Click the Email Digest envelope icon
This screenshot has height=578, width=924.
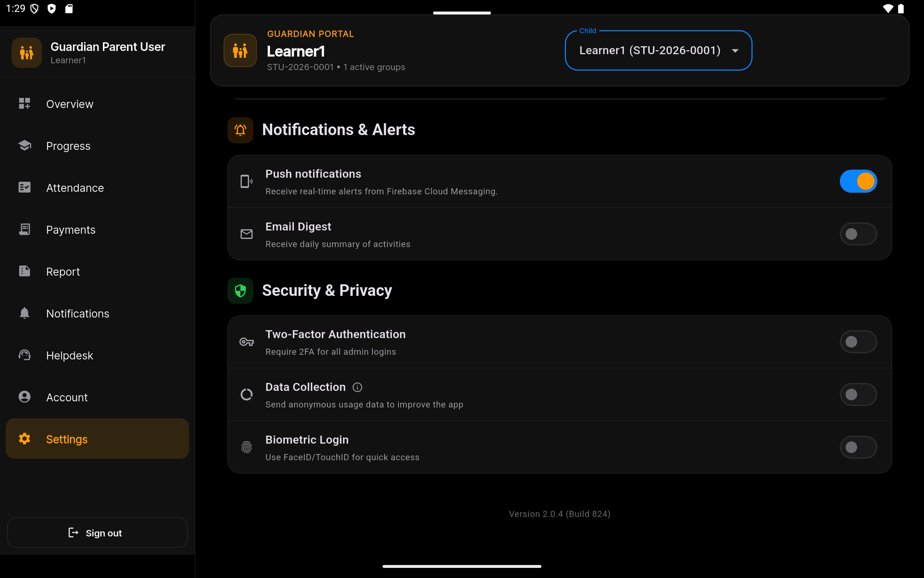(x=247, y=234)
